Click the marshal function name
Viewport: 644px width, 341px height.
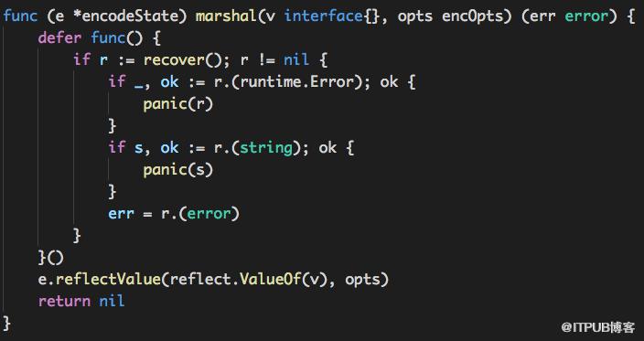point(225,16)
